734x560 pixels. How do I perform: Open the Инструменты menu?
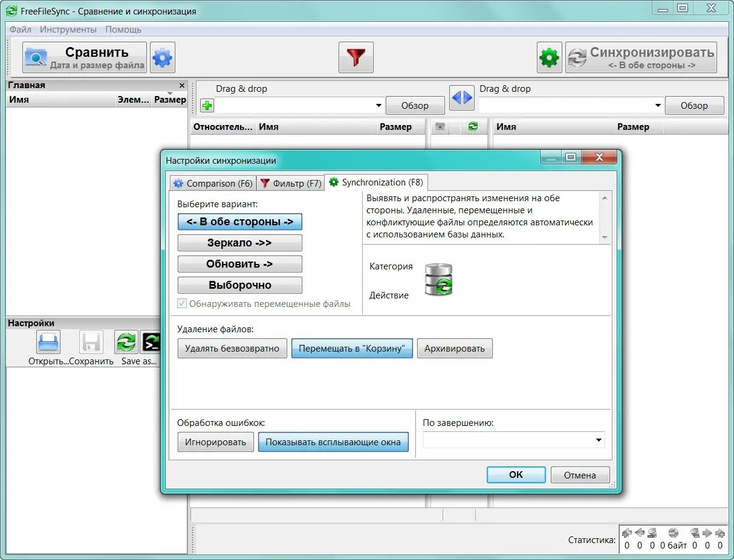68,29
